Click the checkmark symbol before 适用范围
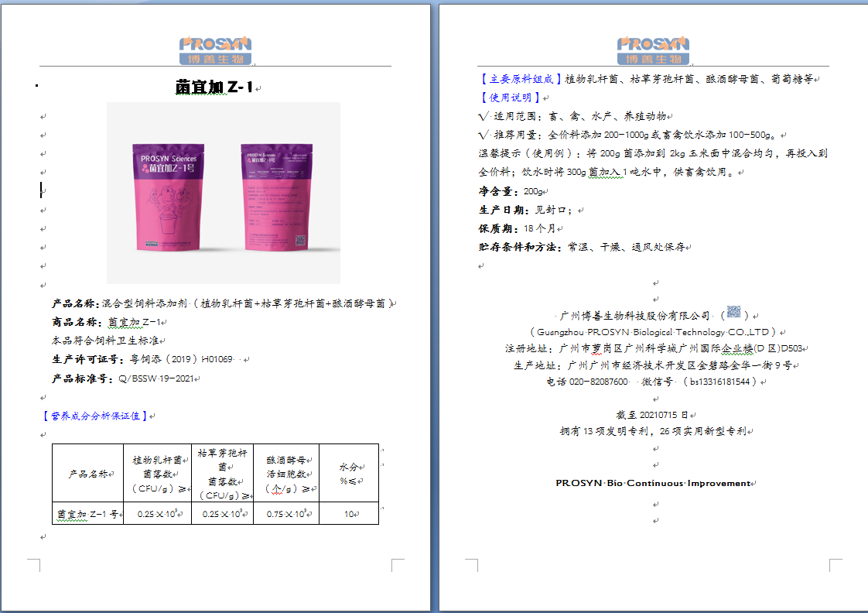Viewport: 868px width, 613px height. tap(484, 116)
